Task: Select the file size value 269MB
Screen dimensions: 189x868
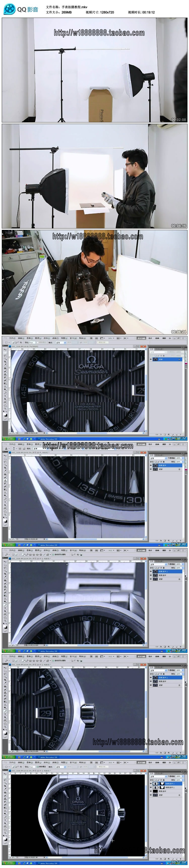Action: pyautogui.click(x=67, y=12)
